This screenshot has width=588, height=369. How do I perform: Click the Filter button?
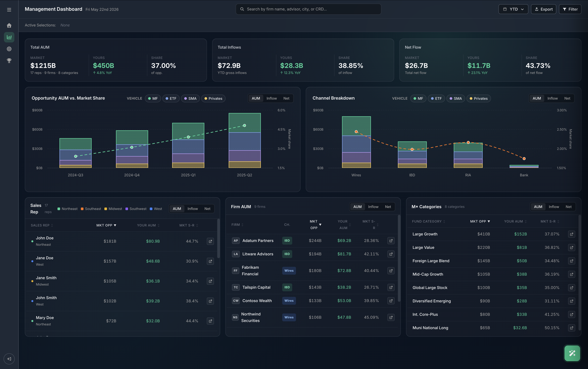[570, 9]
